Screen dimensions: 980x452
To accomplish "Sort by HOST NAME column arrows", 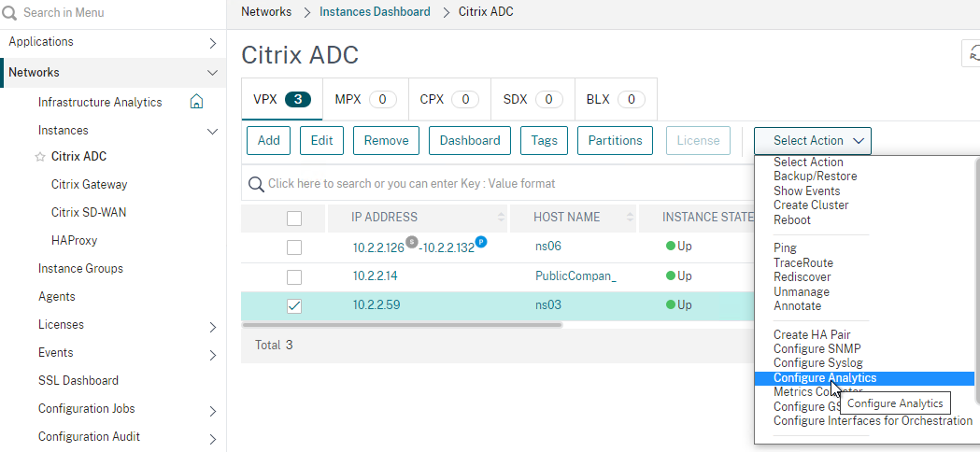I will pos(628,217).
